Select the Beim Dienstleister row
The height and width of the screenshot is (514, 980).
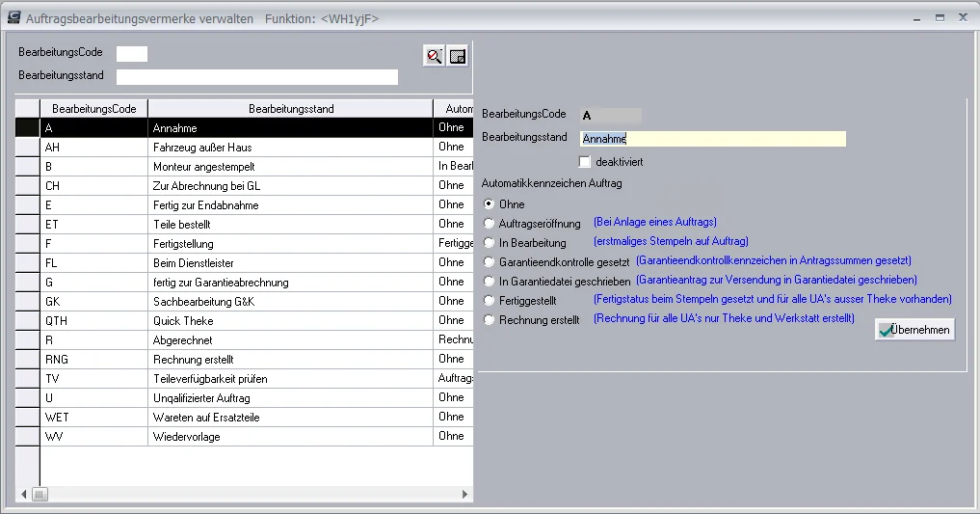click(245, 263)
